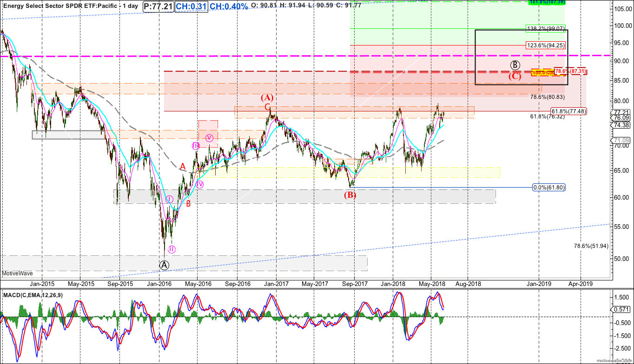The height and width of the screenshot is (364, 634).
Task: Select the 0.571 MACD value tag
Action: pos(622,310)
